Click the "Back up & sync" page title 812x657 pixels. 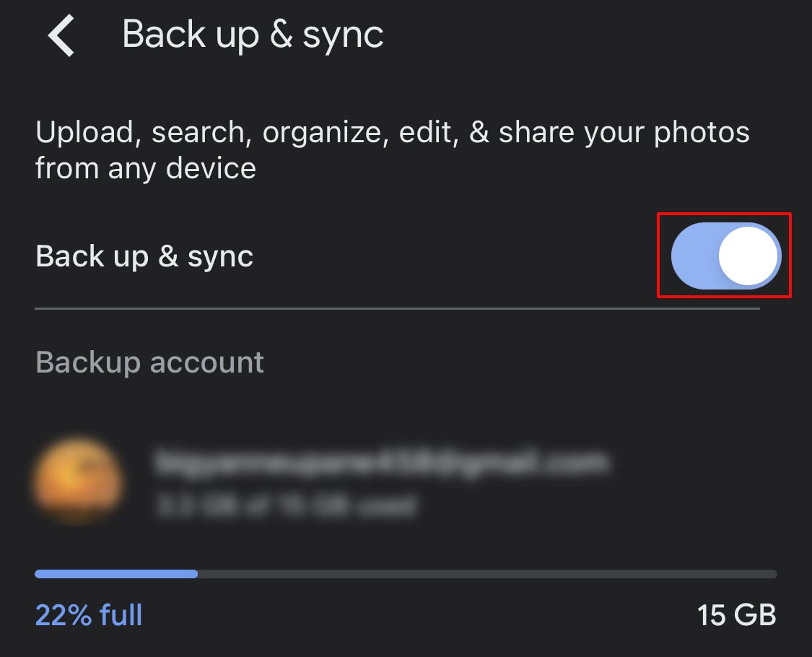click(253, 35)
